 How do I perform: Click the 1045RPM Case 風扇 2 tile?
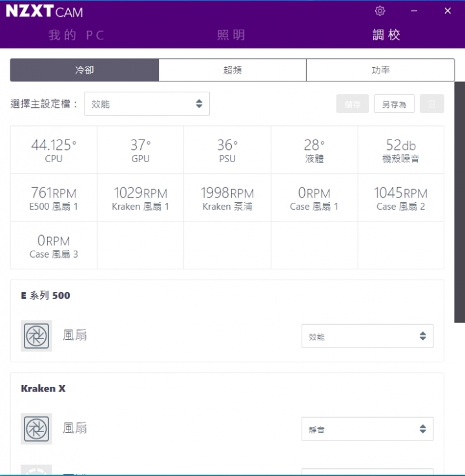(401, 198)
